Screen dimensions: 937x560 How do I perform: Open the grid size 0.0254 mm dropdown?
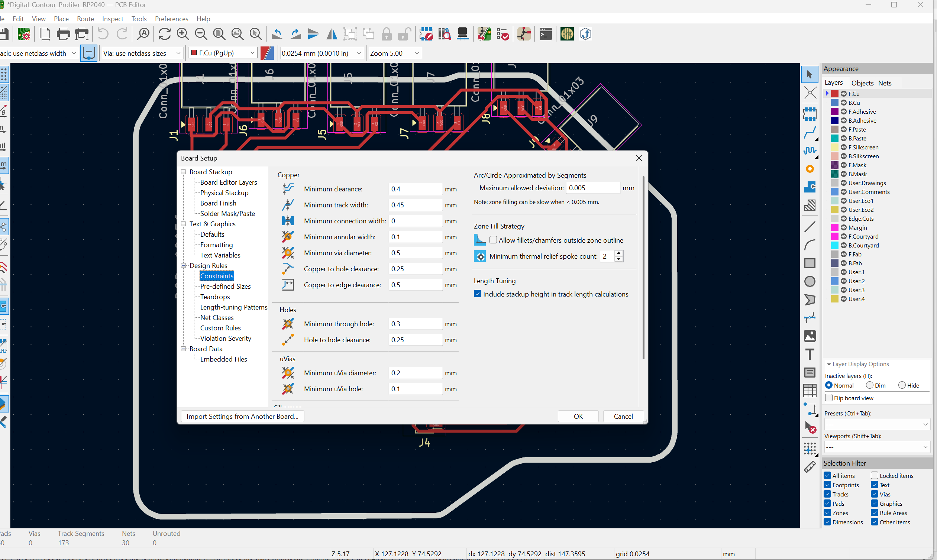[322, 53]
